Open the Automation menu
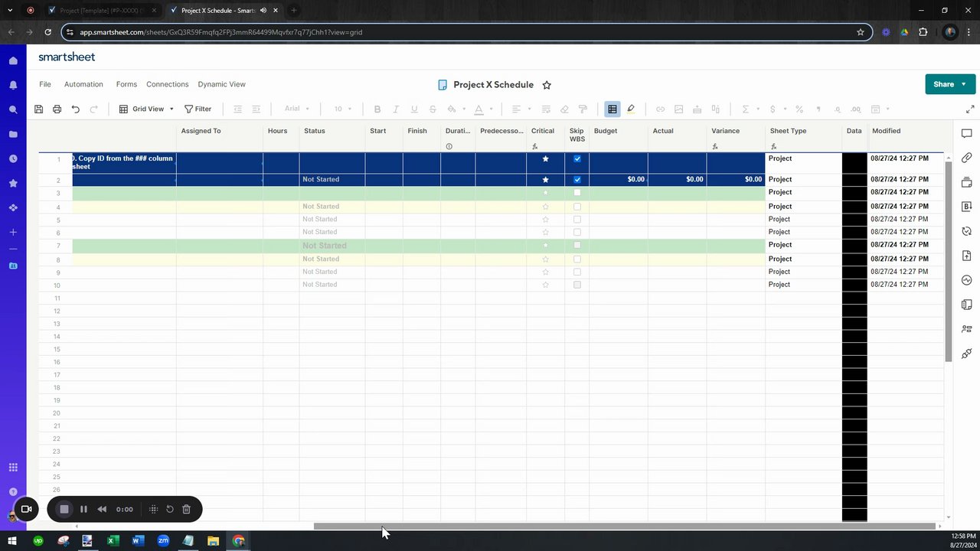Image resolution: width=980 pixels, height=551 pixels. point(83,84)
